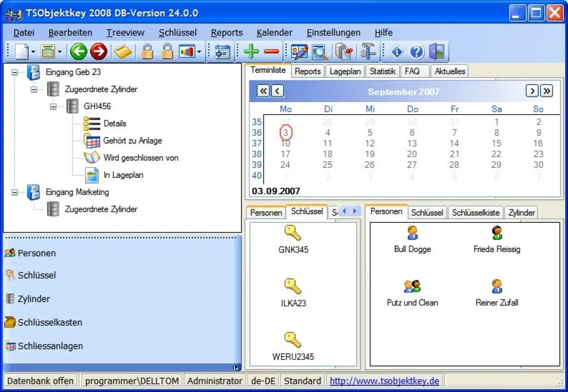Image resolution: width=568 pixels, height=392 pixels.
Task: Switch to the Statistik tab
Action: click(382, 71)
